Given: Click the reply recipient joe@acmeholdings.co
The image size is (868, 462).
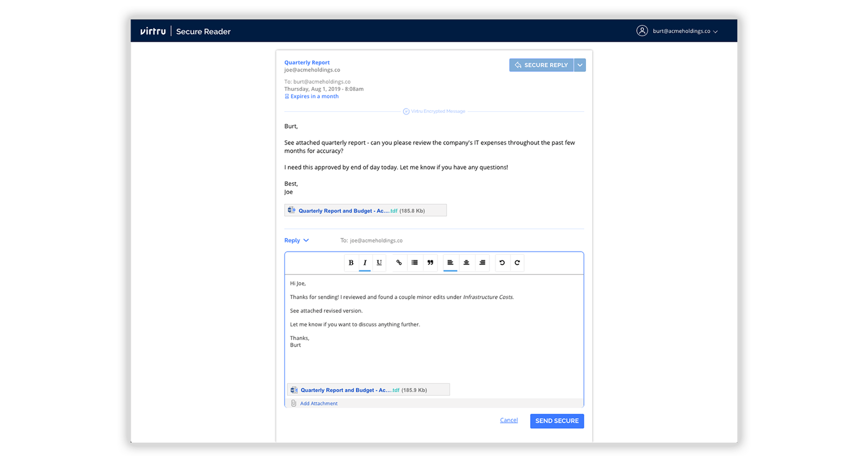Looking at the screenshot, I should point(376,240).
